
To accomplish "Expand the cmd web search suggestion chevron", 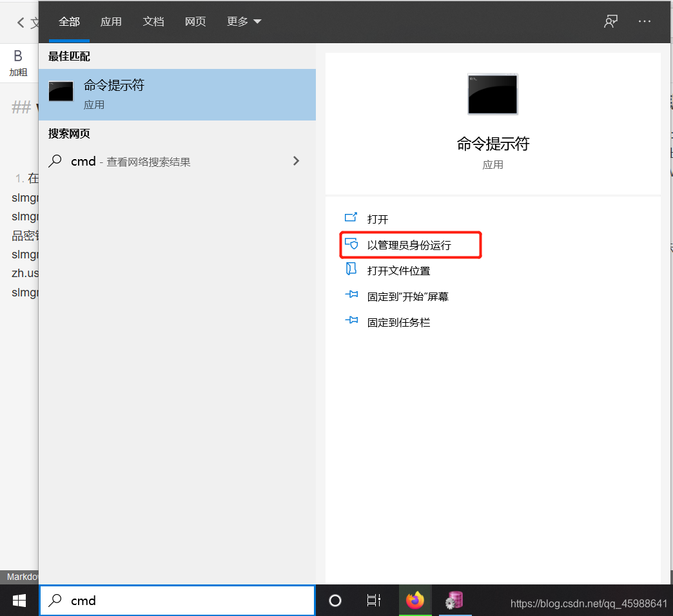I will pos(296,161).
